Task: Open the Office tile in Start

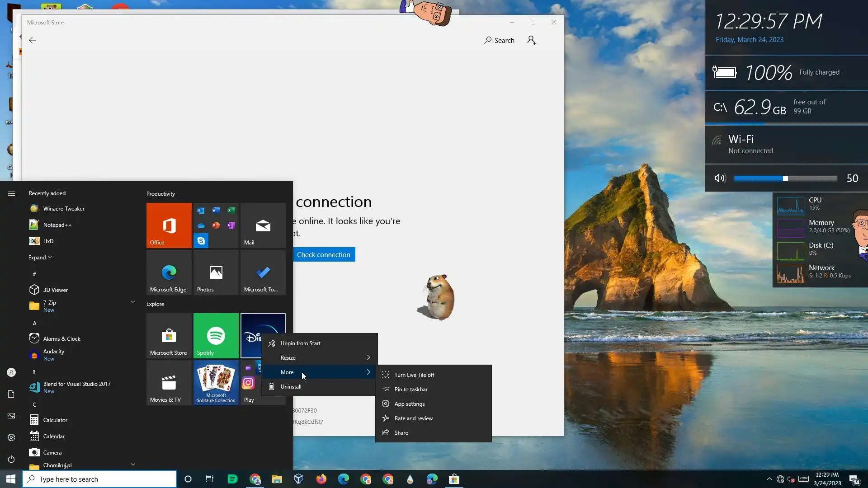Action: click(169, 225)
